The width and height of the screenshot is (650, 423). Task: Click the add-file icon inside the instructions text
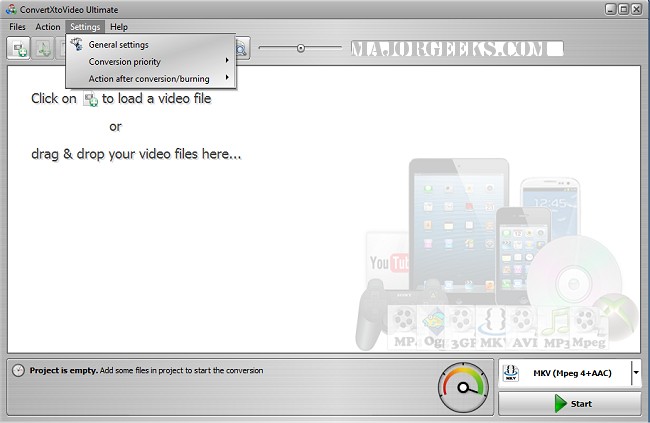[x=90, y=99]
